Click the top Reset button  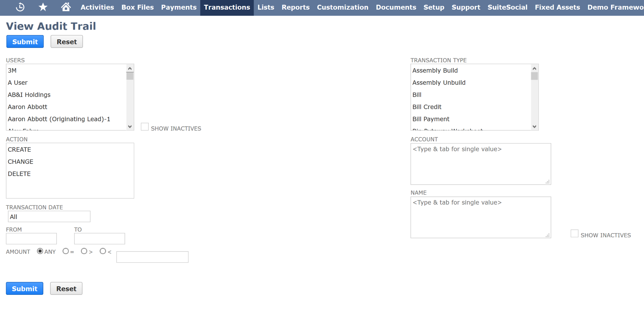tap(67, 42)
